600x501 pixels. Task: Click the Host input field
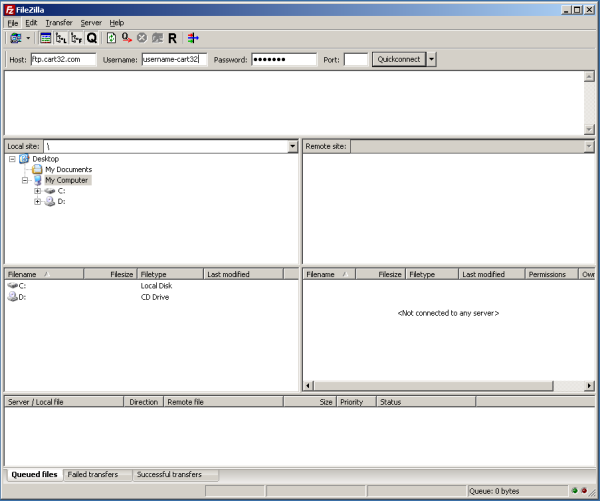coord(64,59)
